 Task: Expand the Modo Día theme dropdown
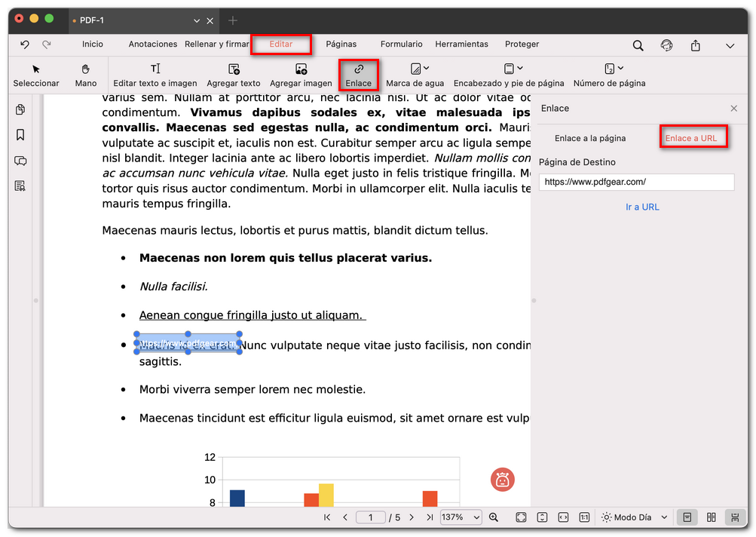point(663,517)
